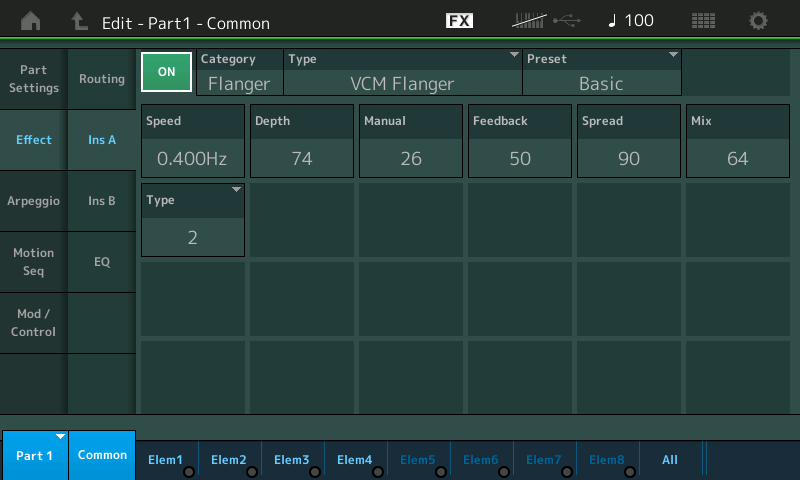Open the FX effect overview icon
The image size is (800, 480).
pos(459,21)
